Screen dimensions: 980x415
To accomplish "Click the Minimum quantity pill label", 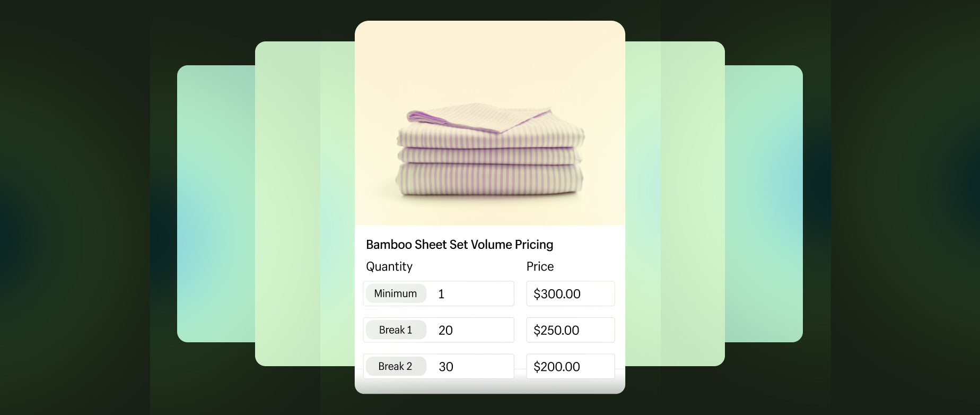I will (x=396, y=293).
